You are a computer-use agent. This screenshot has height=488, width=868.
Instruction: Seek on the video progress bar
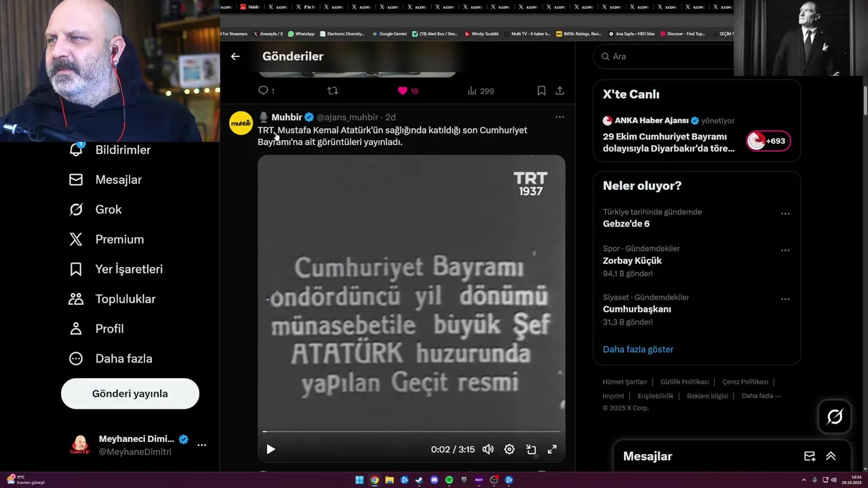point(412,431)
